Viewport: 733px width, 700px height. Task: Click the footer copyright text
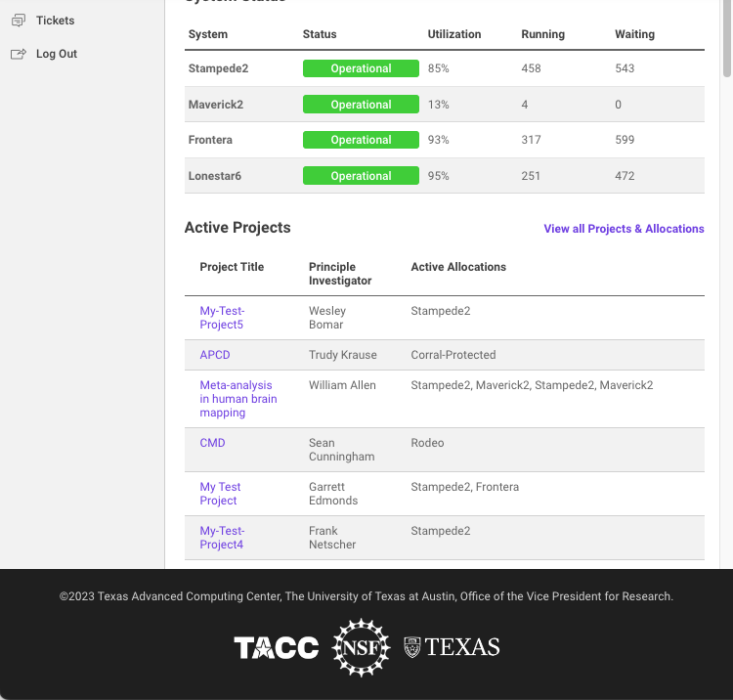click(366, 596)
